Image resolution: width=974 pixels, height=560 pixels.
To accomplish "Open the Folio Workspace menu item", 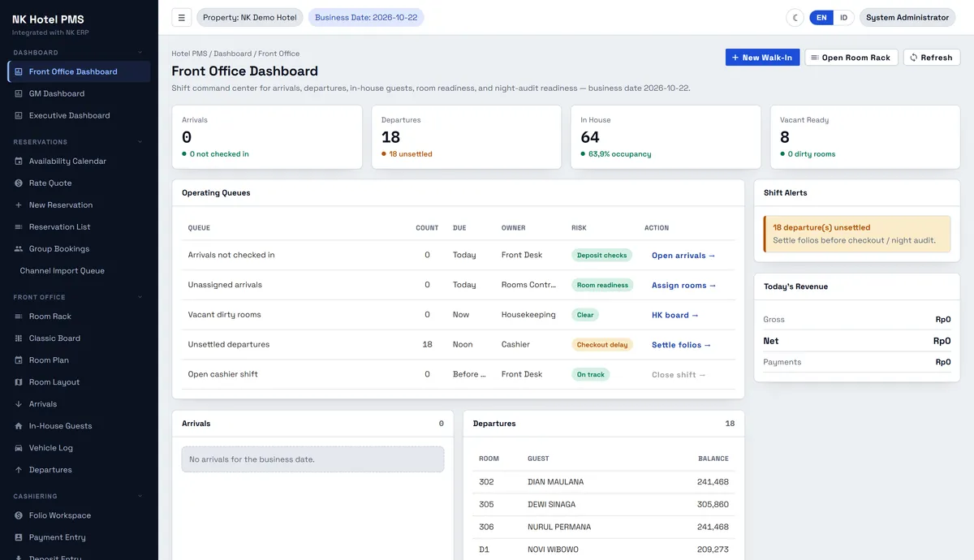I will (x=79, y=515).
